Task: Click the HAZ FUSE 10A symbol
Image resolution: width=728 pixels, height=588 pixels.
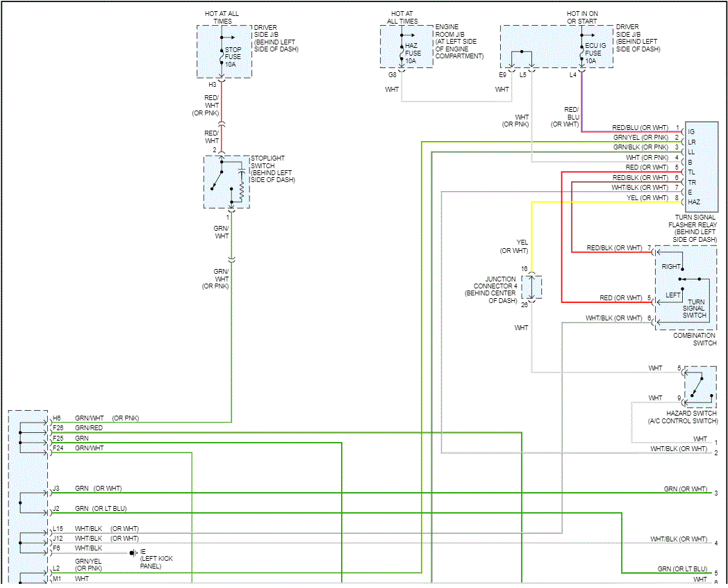Action: 402,53
